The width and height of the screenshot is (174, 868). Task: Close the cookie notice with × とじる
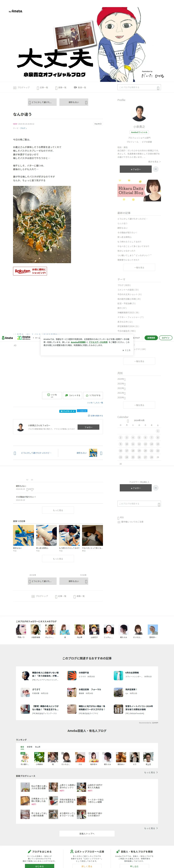[x=126, y=350]
